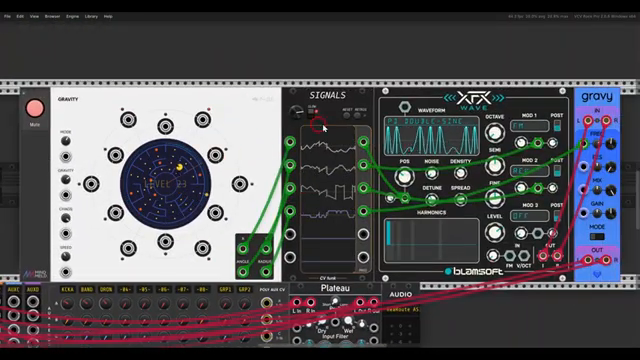
Task: Click the FINE knob on XFX Wave
Action: 495,199
